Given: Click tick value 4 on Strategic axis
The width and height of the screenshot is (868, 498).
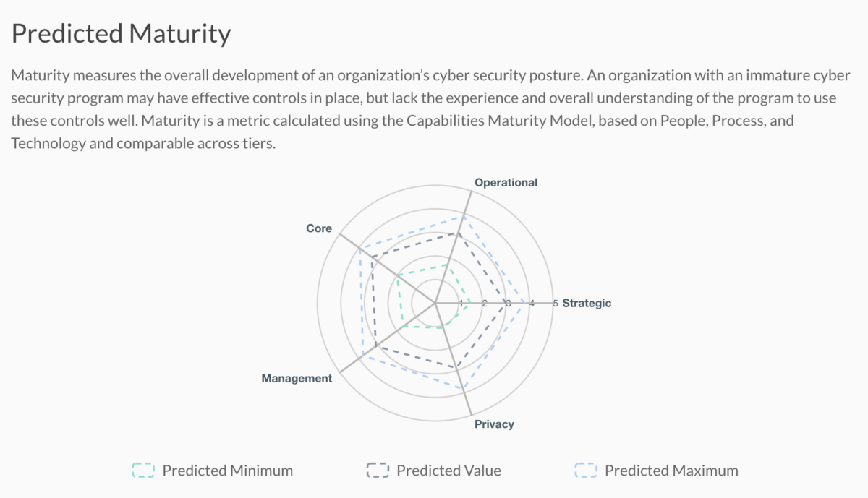Looking at the screenshot, I should (532, 303).
